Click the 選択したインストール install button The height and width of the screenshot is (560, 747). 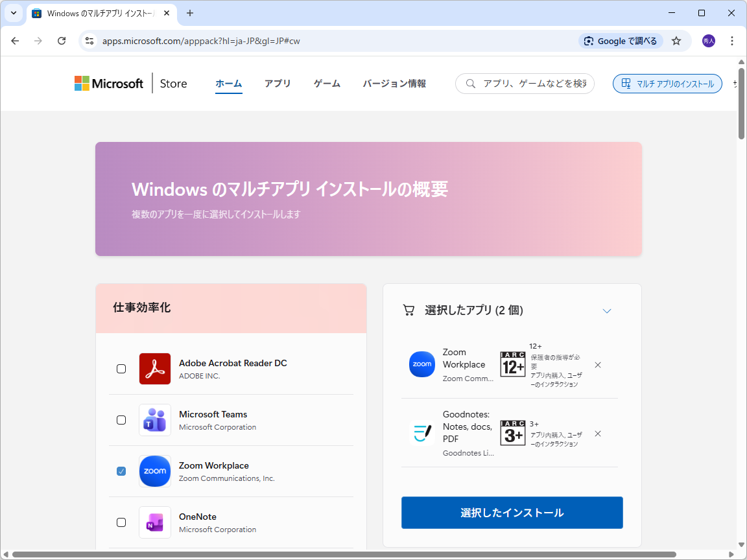(x=512, y=512)
